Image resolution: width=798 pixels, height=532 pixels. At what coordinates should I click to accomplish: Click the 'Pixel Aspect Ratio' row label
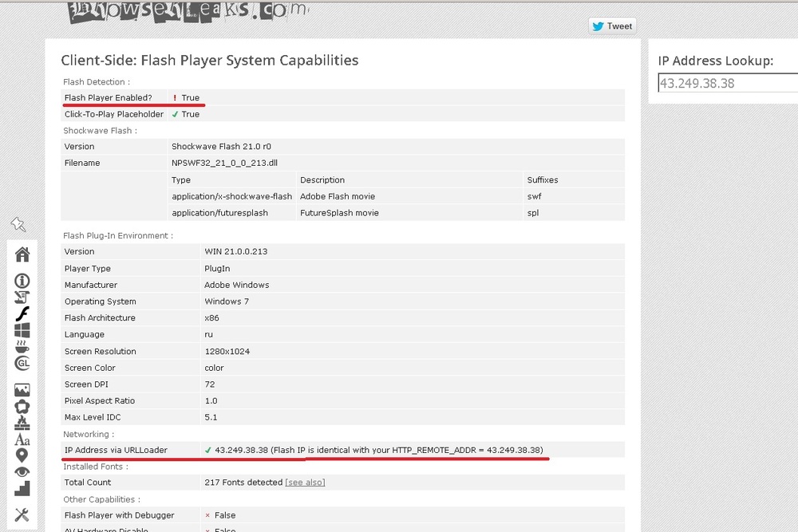pos(100,400)
